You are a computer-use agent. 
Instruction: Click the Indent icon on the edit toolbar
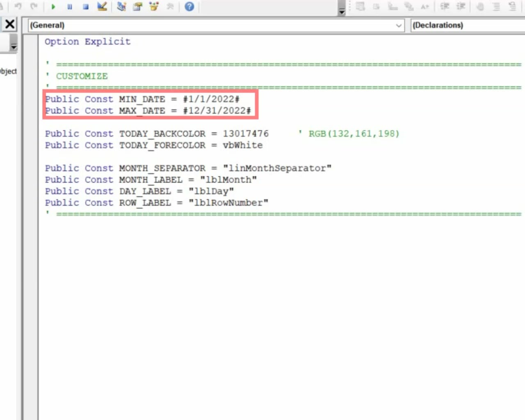pyautogui.click(x=445, y=7)
